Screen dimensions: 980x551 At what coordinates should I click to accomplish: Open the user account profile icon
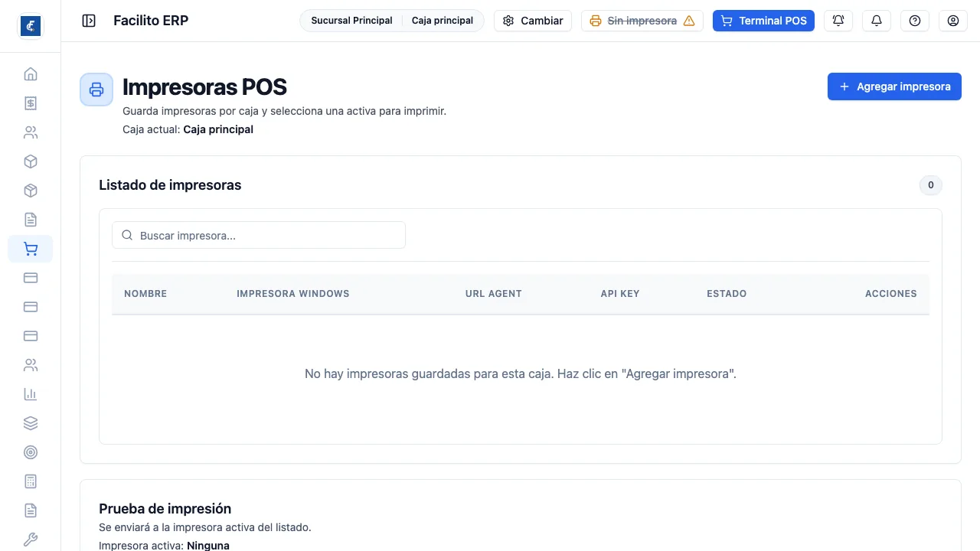click(x=953, y=21)
